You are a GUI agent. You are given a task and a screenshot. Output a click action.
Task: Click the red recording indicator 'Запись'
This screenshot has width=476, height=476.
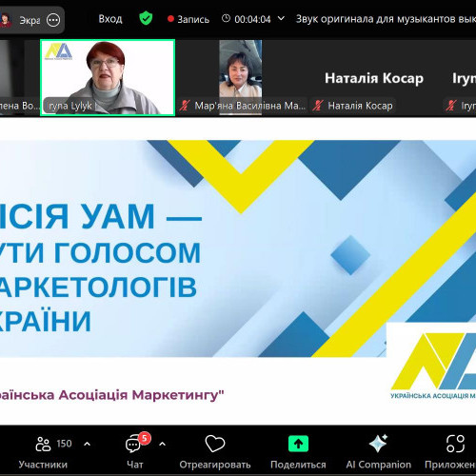click(188, 19)
